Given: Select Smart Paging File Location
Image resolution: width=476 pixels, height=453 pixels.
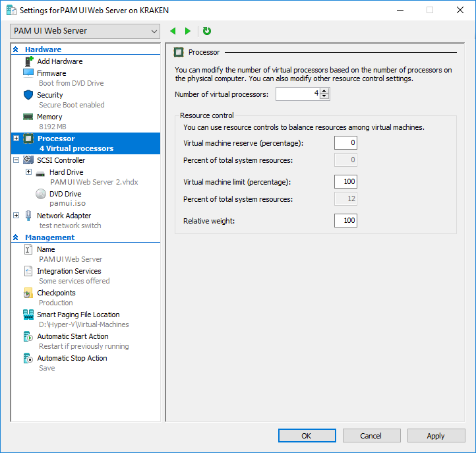Looking at the screenshot, I should pos(78,315).
